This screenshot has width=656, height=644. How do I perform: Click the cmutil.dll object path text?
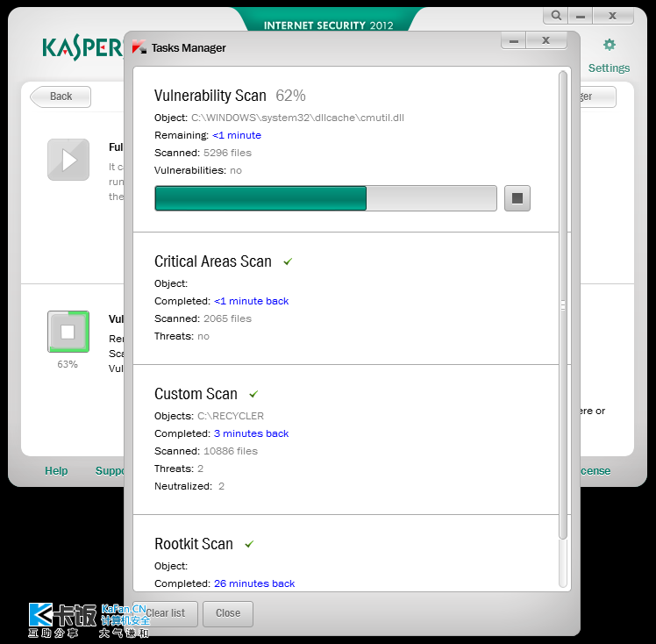pyautogui.click(x=297, y=118)
